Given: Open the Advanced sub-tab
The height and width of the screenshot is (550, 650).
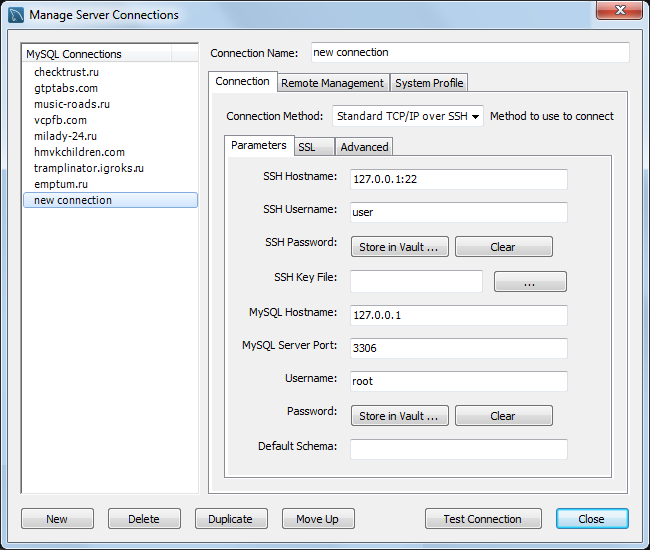Looking at the screenshot, I should [364, 147].
